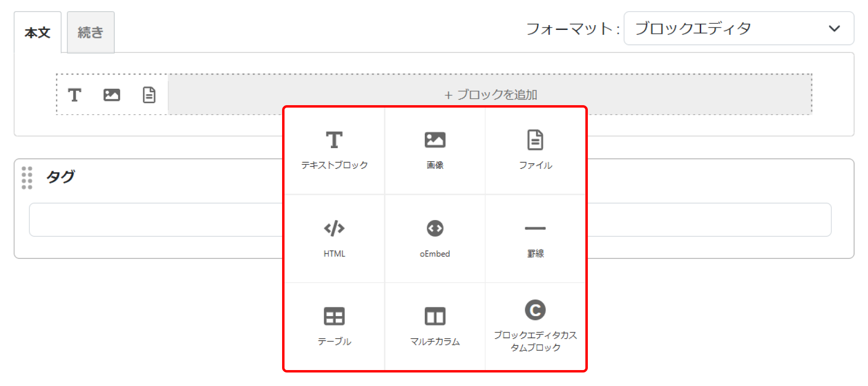
Task: Add an HTML block from the popup
Action: pos(334,238)
